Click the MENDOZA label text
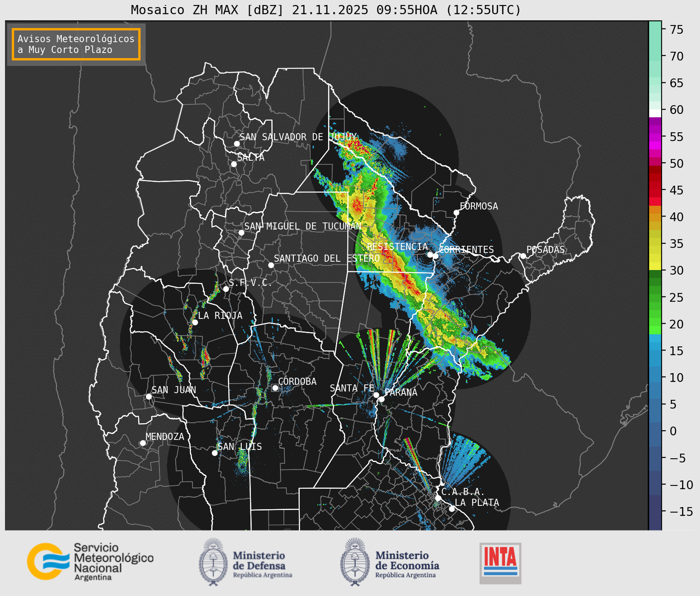The width and height of the screenshot is (700, 596). coord(165,437)
